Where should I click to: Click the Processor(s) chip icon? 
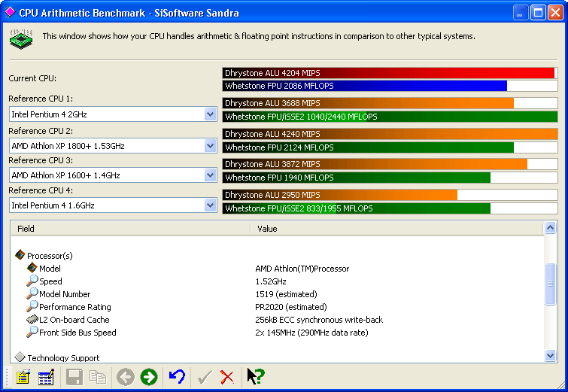[20, 255]
